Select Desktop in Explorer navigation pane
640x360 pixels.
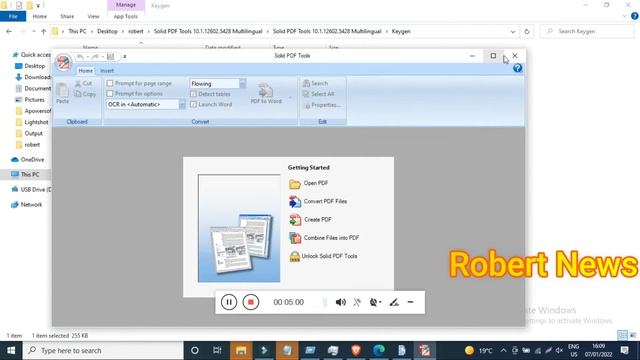[34, 66]
